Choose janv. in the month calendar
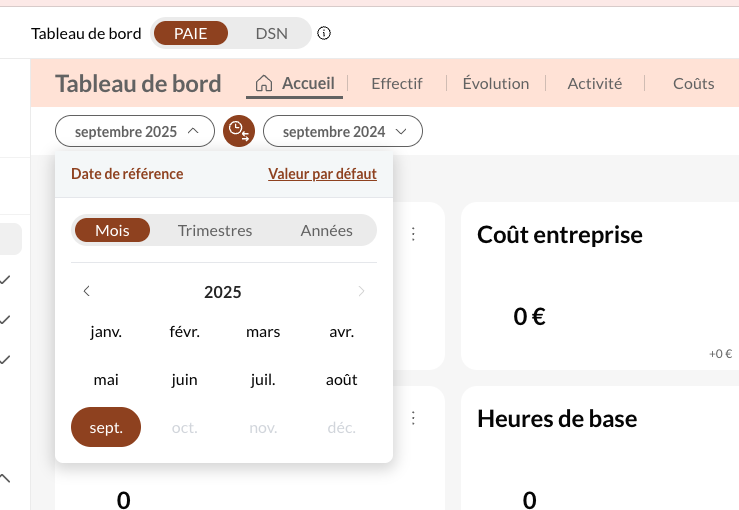 pos(106,332)
